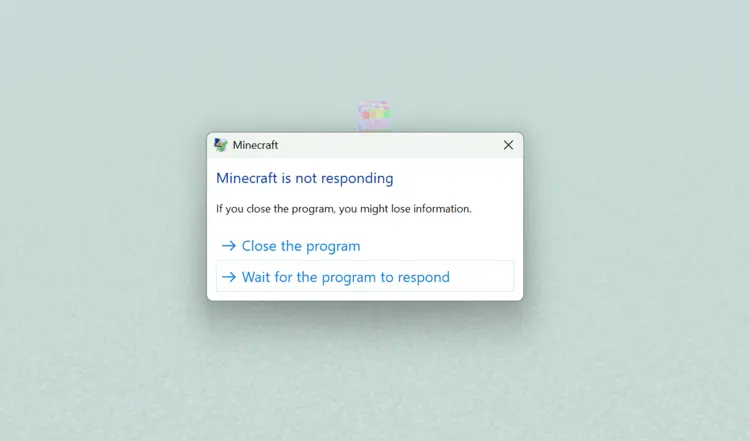The height and width of the screenshot is (441, 750).
Task: Click the word Wait in second option
Action: pyautogui.click(x=256, y=277)
